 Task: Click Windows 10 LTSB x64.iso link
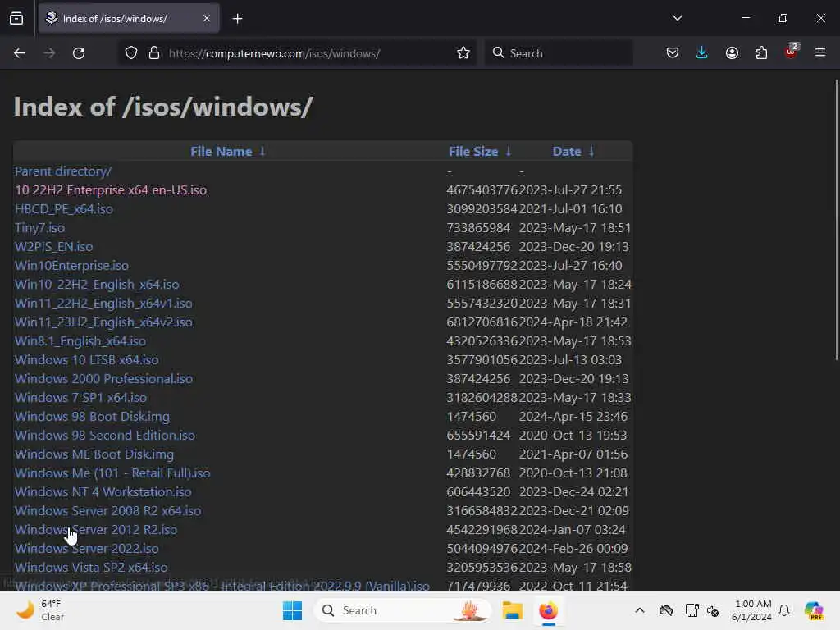87,360
